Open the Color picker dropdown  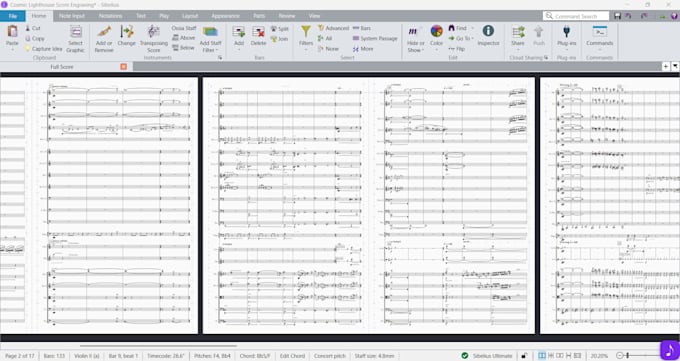click(436, 38)
